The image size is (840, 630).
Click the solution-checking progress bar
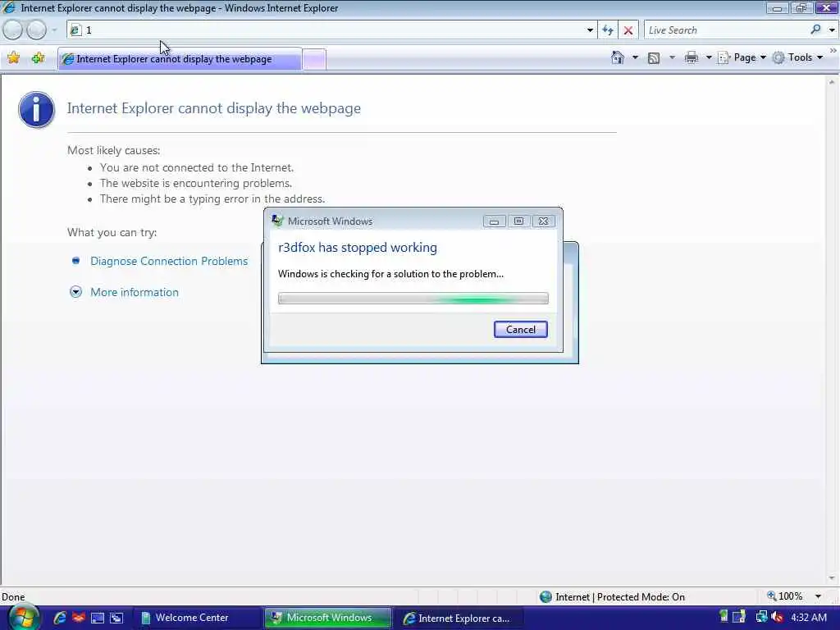413,299
